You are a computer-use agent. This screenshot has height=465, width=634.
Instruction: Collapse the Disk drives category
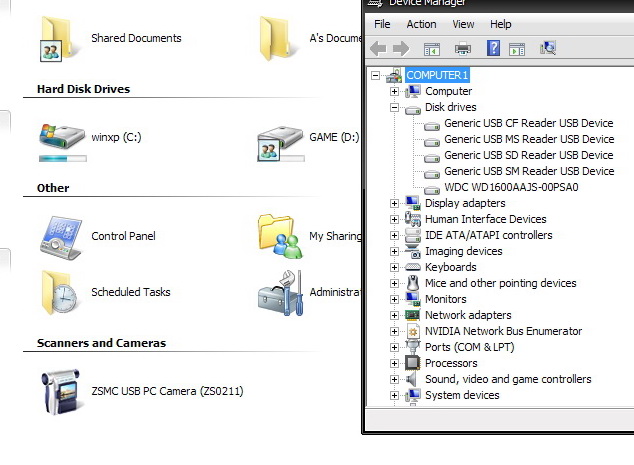coord(394,108)
